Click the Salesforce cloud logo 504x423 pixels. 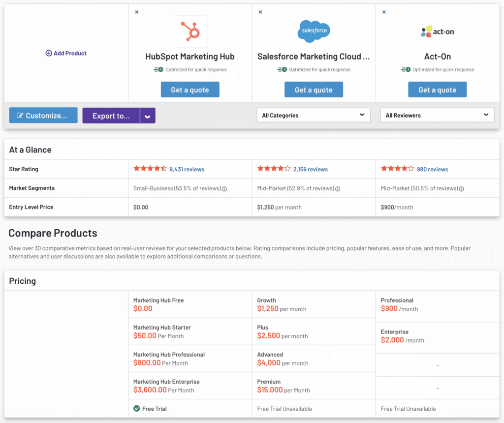[x=314, y=31]
